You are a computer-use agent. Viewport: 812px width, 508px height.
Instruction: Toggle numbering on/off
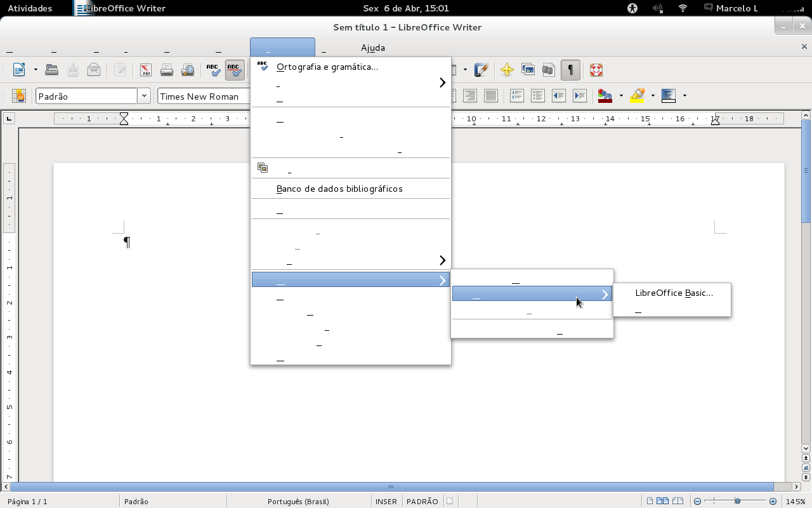(517, 96)
